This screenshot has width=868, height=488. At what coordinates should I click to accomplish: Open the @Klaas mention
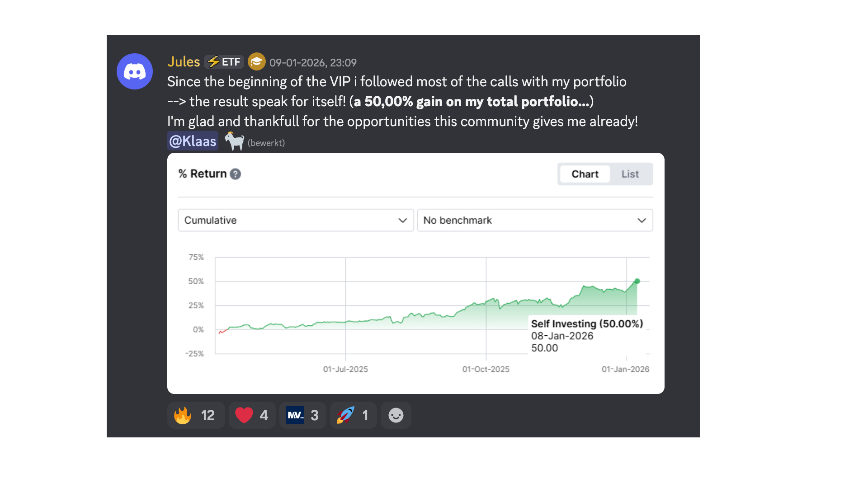(193, 141)
